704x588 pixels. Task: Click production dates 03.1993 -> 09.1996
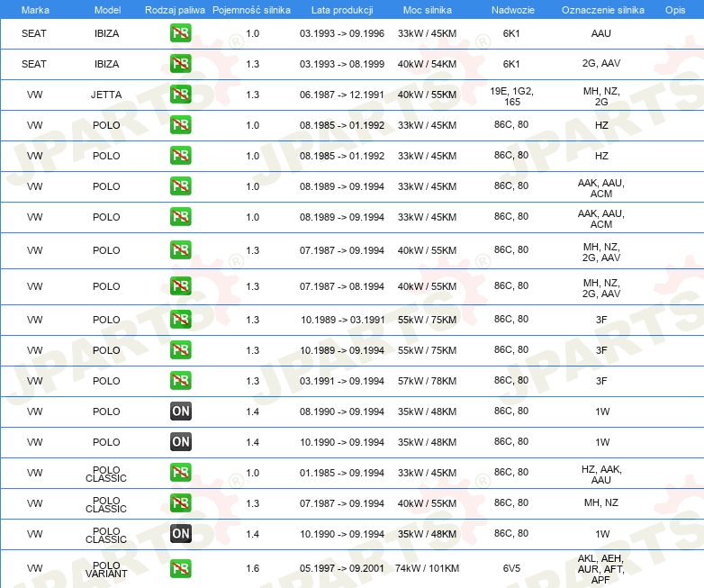[x=342, y=33]
